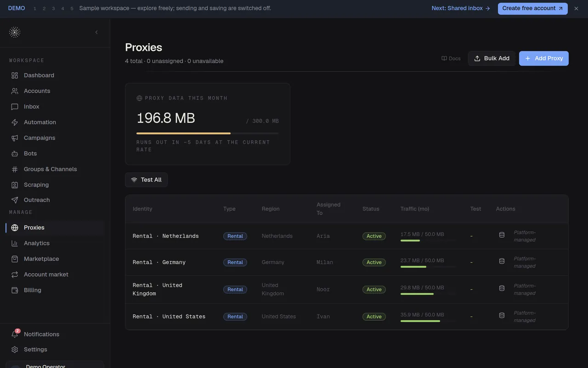
Task: Click the proxy data usage progress bar
Action: coord(208,133)
